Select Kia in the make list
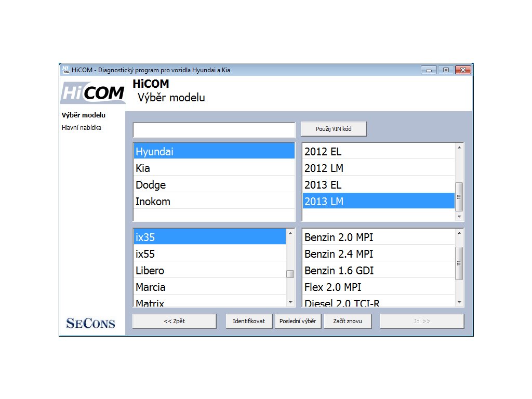532x399 pixels. tap(214, 168)
